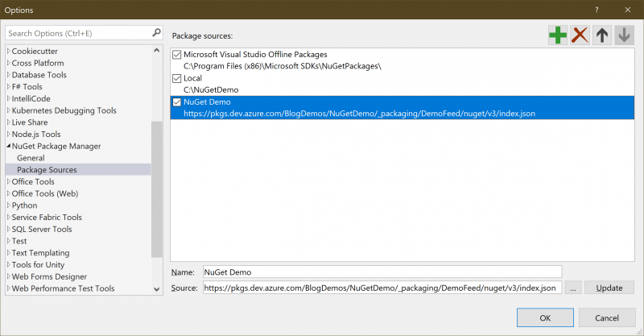Select General under NuGet Package Manager

[31, 158]
